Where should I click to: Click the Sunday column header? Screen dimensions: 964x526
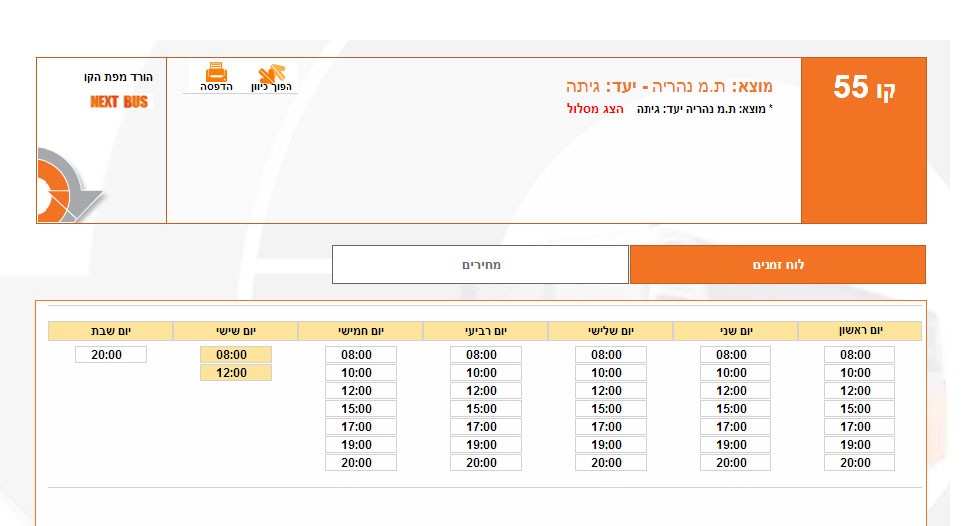pos(860,331)
